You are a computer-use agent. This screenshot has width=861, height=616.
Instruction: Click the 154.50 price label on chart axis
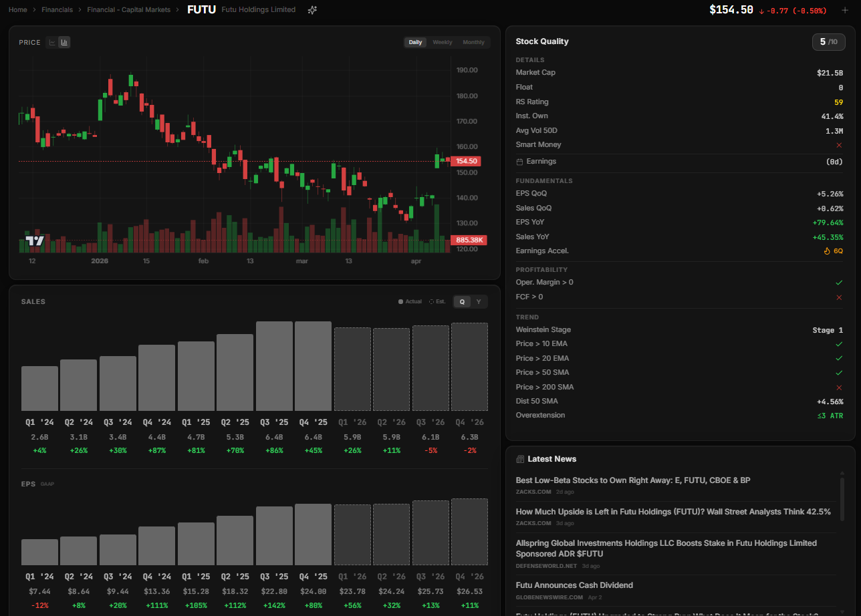pos(466,161)
